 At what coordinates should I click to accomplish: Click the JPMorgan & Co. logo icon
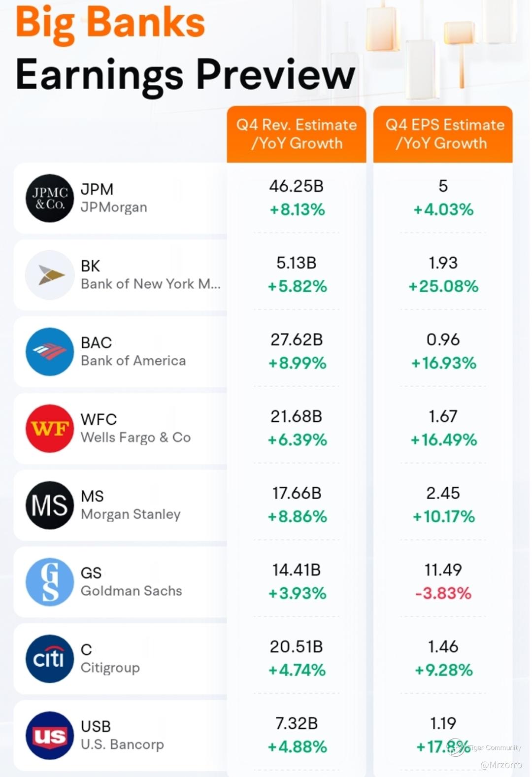point(50,198)
